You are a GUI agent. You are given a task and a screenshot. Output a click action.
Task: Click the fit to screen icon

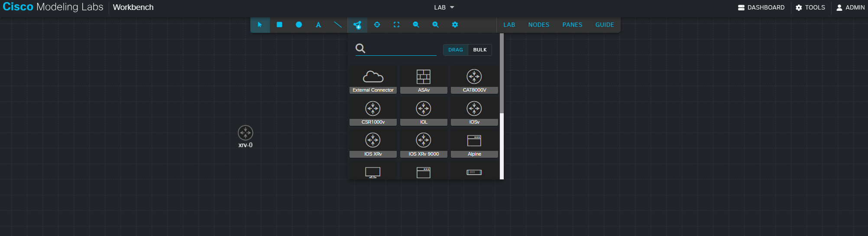[396, 25]
